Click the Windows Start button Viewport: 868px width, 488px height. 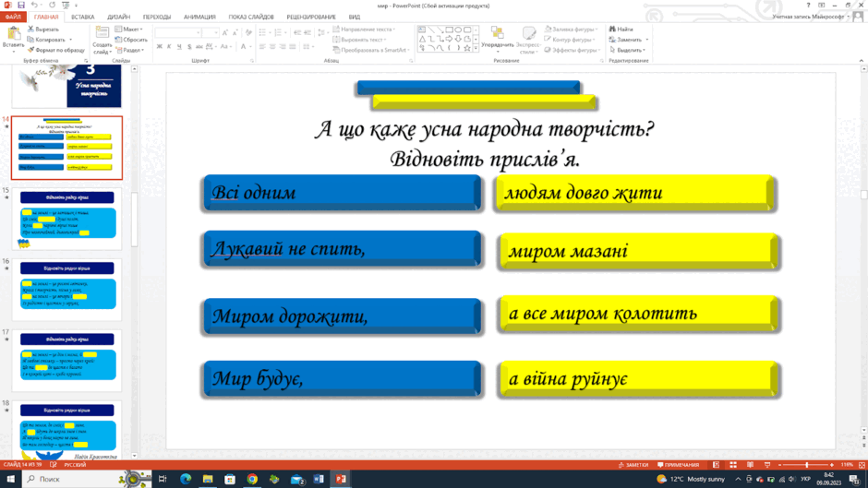click(x=10, y=479)
